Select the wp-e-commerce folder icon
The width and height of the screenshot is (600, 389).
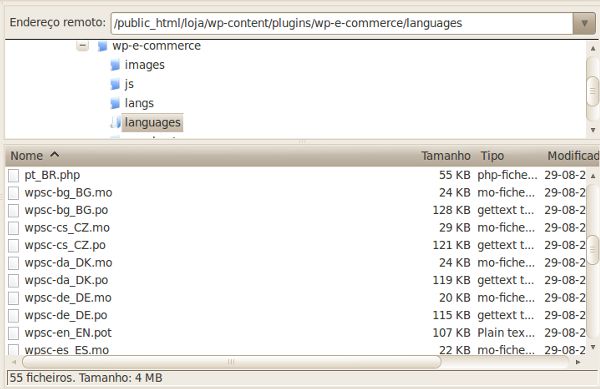[x=102, y=46]
